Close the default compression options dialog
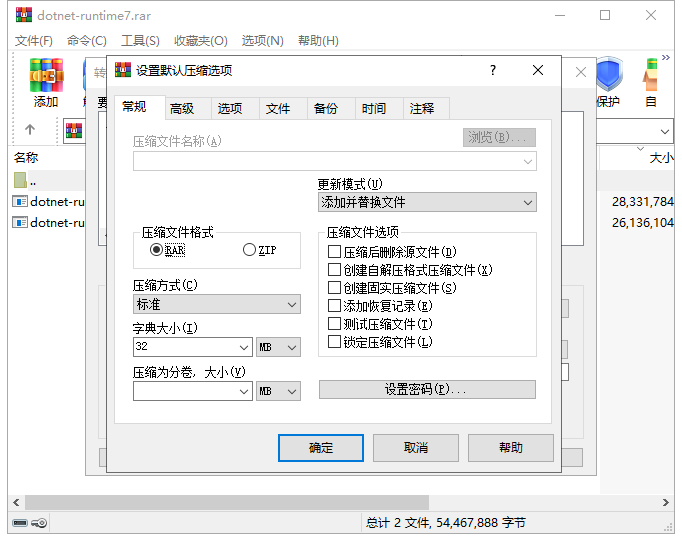The image size is (682, 541). point(538,70)
